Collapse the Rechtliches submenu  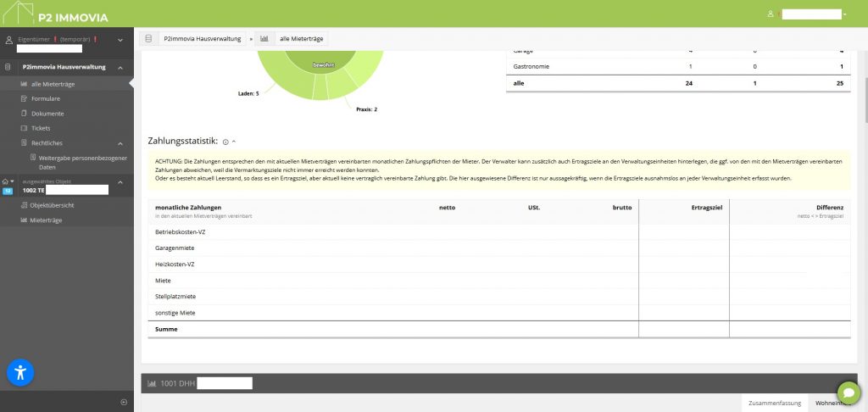coord(120,143)
